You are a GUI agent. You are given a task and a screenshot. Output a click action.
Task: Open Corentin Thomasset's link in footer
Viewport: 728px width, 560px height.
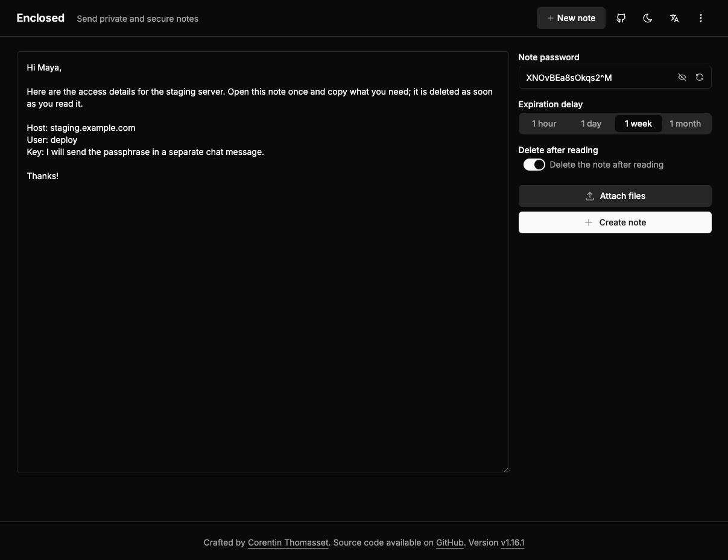coord(288,543)
